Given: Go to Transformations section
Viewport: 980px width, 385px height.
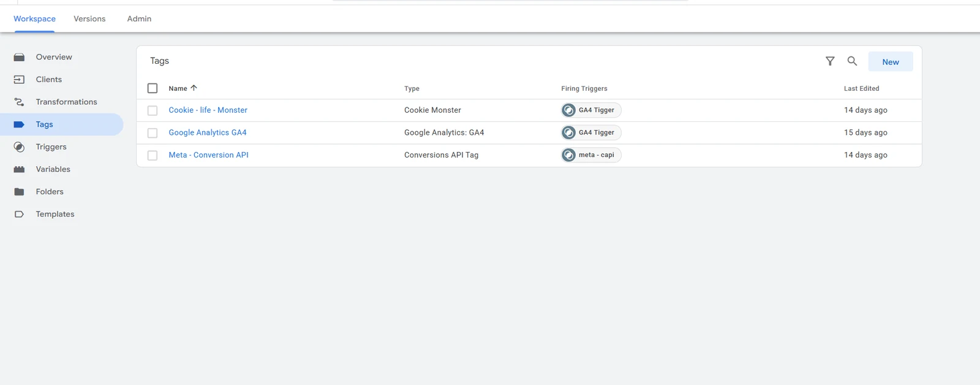Looking at the screenshot, I should pos(66,102).
